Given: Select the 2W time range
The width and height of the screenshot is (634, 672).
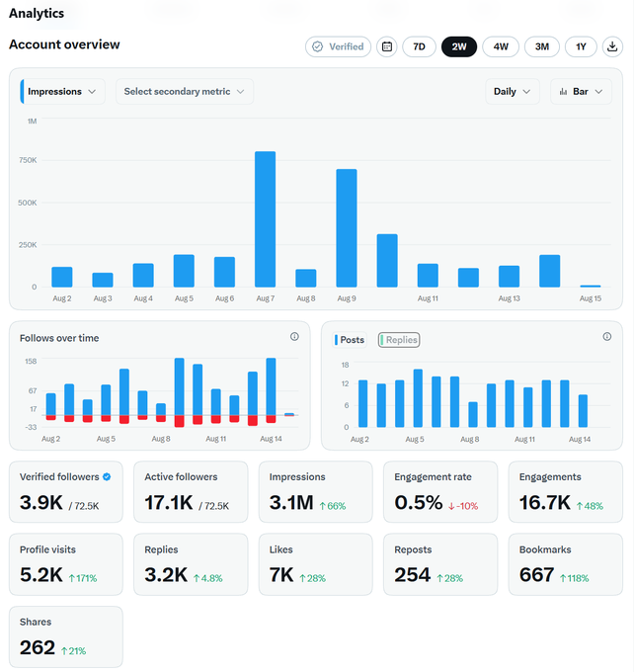Looking at the screenshot, I should [x=459, y=46].
